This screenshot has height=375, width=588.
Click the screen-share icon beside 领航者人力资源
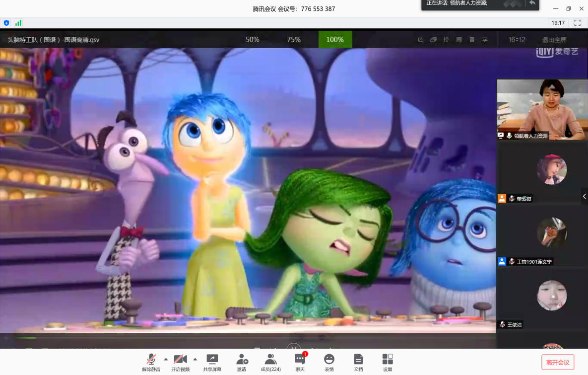click(501, 136)
